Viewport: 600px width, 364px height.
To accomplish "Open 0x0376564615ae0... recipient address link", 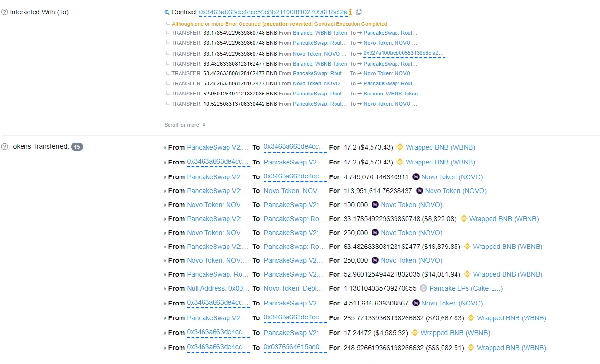I will (x=295, y=347).
